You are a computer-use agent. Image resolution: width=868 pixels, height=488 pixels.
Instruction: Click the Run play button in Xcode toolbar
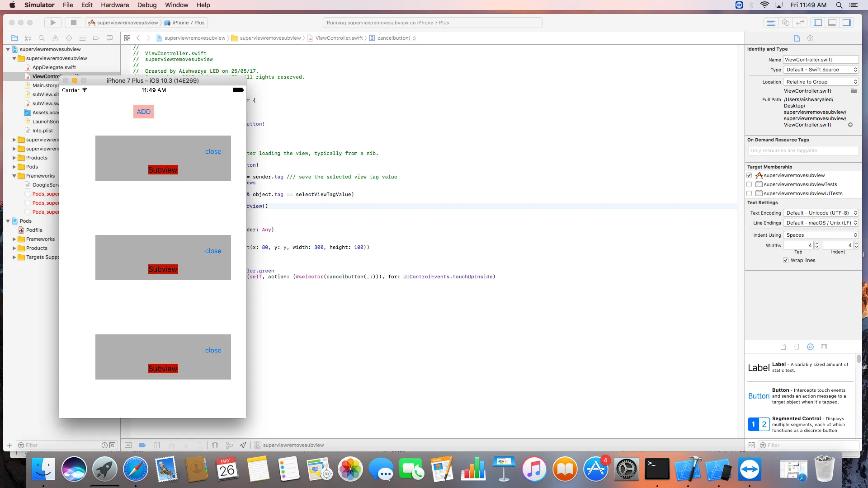tap(53, 23)
